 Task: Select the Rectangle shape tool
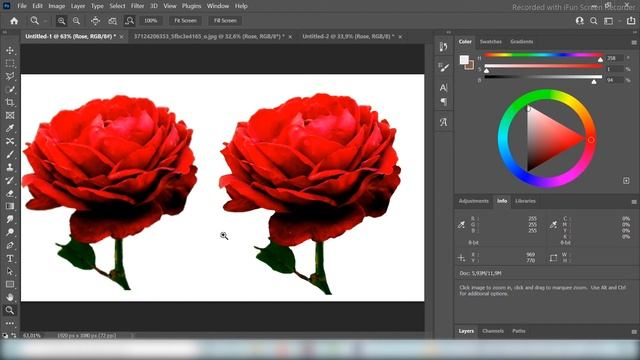coord(10,284)
